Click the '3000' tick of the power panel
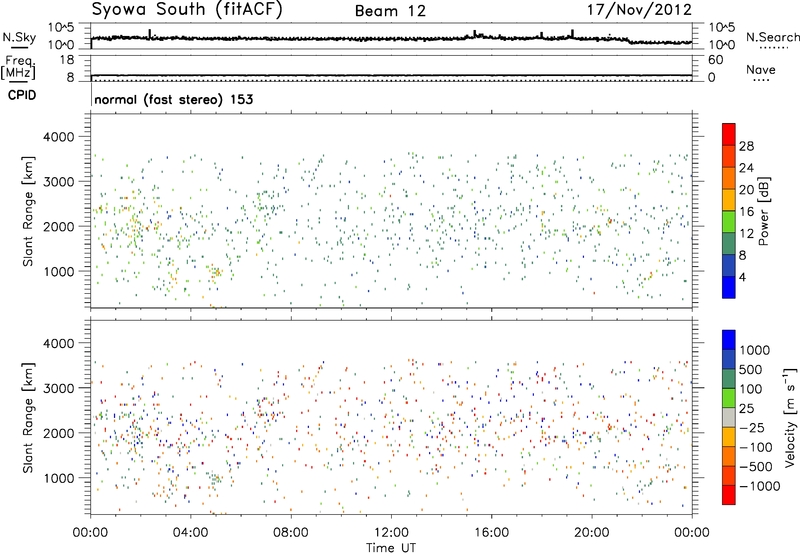The width and height of the screenshot is (800, 554). [59, 182]
